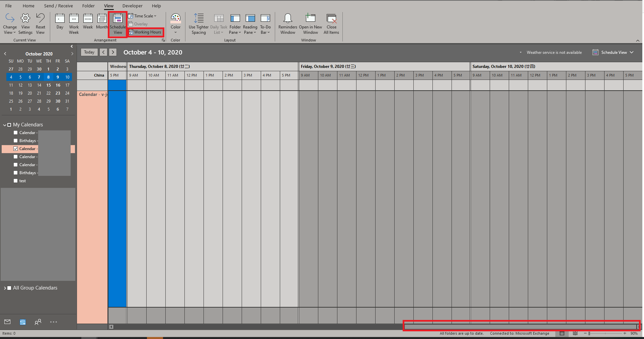
Task: Expand the Reading Pane options
Action: 250,24
